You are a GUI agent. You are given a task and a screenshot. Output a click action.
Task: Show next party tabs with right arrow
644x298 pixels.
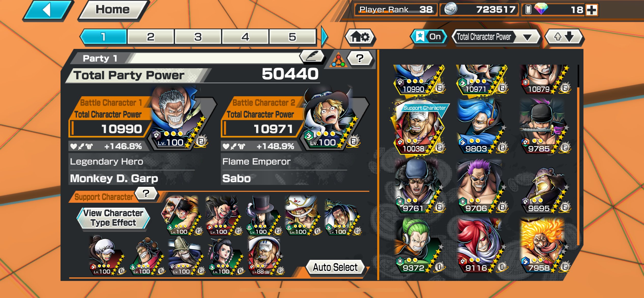coord(324,37)
